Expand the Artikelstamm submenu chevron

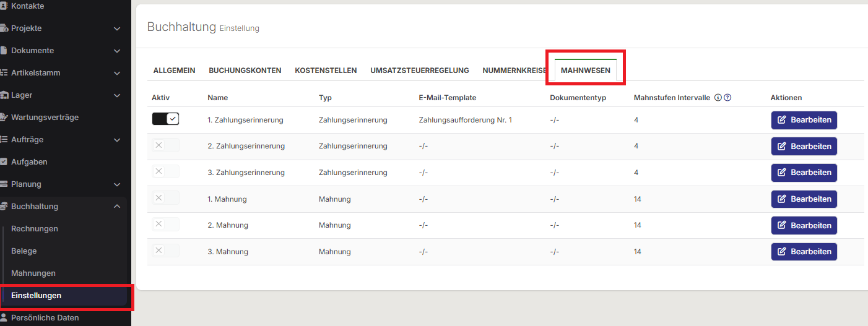pos(117,73)
